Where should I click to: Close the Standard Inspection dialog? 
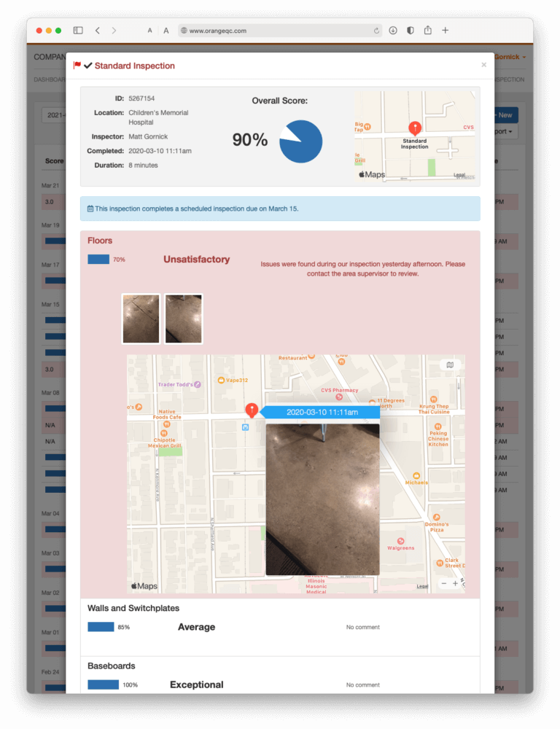483,65
